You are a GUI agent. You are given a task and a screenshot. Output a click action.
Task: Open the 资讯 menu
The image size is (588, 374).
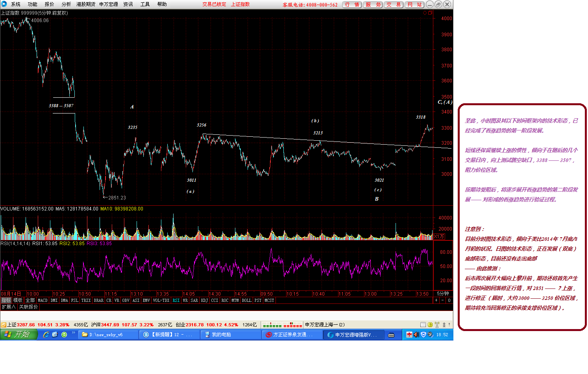(128, 4)
